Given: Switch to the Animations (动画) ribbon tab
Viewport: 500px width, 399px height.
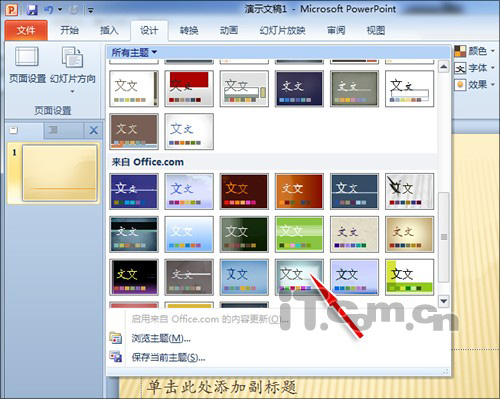Looking at the screenshot, I should (x=229, y=31).
